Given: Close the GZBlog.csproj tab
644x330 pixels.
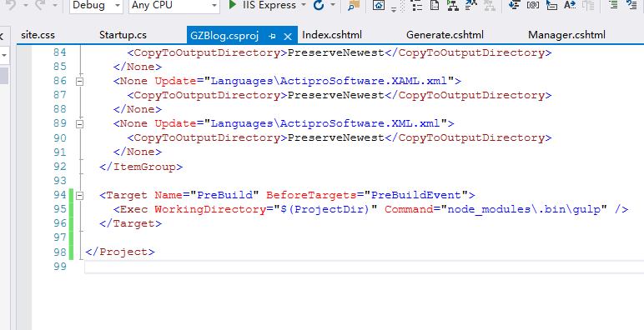Looking at the screenshot, I should point(288,37).
